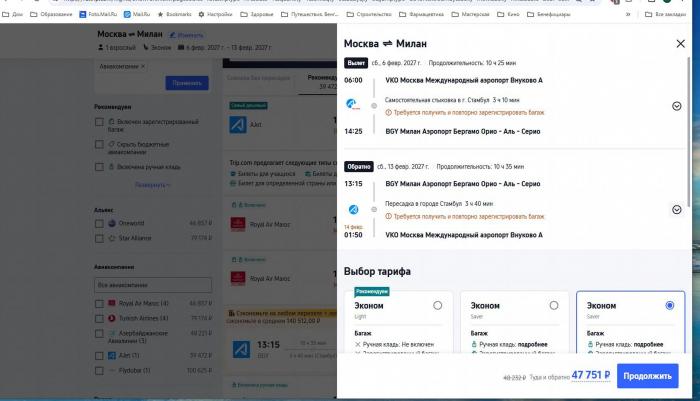Check the included hand luggage filter
Viewport: 700px width, 401px height.
tap(99, 167)
